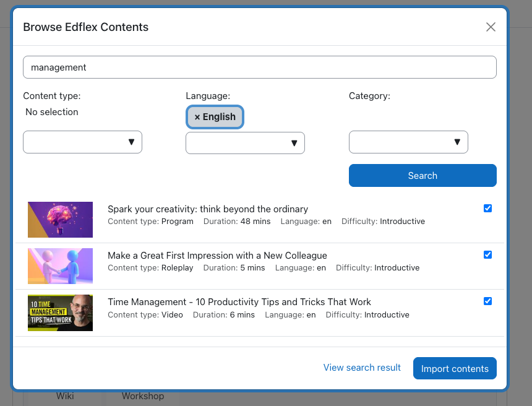The width and height of the screenshot is (532, 406).
Task: Open the Content type dropdown
Action: [82, 142]
